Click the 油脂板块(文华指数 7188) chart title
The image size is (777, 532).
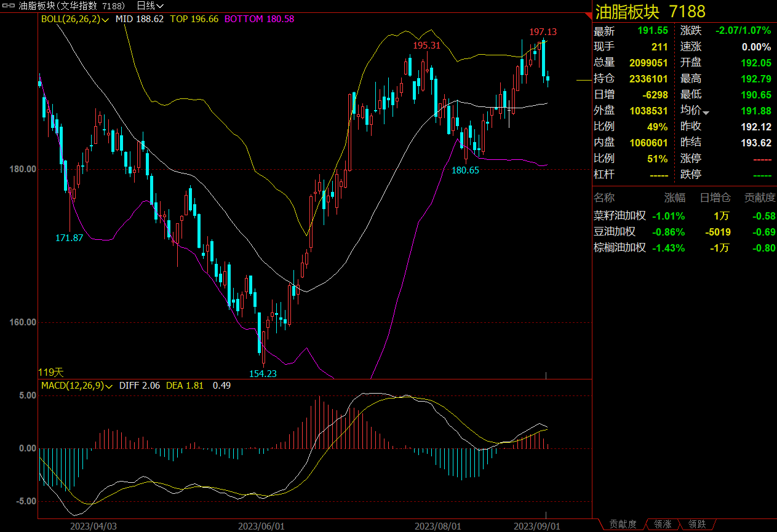point(71,6)
